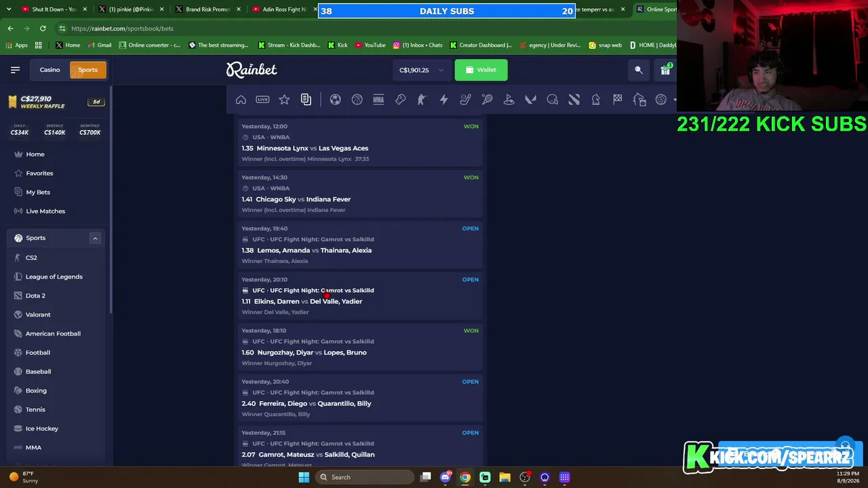Open Chrome from the taskbar

[x=465, y=477]
